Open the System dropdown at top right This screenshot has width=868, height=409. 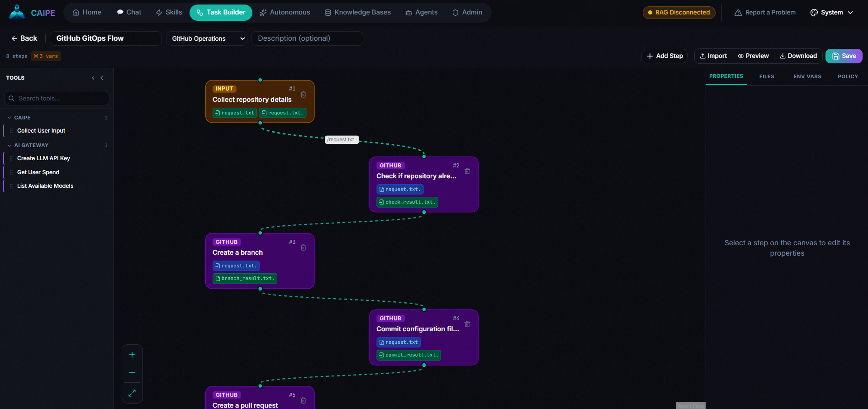pyautogui.click(x=831, y=12)
